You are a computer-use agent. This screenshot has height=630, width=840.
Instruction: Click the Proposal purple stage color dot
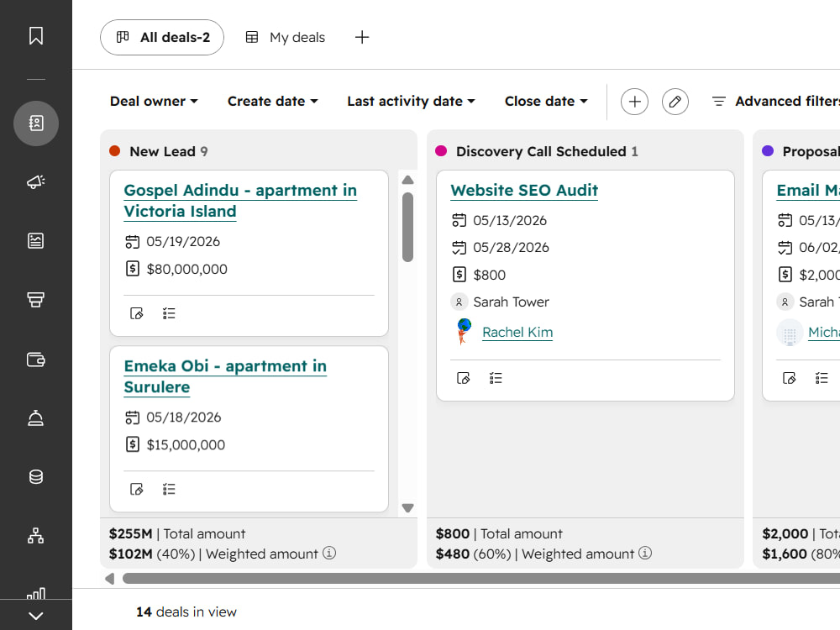click(x=768, y=151)
